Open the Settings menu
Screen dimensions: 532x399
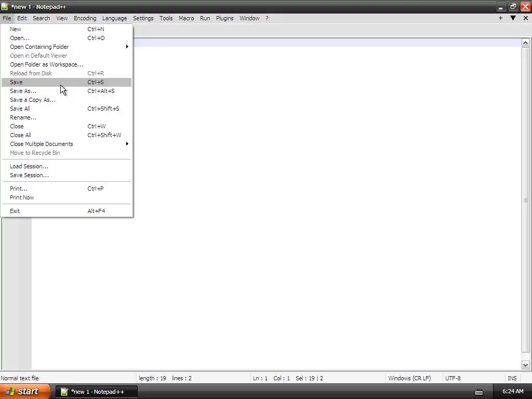pos(143,18)
